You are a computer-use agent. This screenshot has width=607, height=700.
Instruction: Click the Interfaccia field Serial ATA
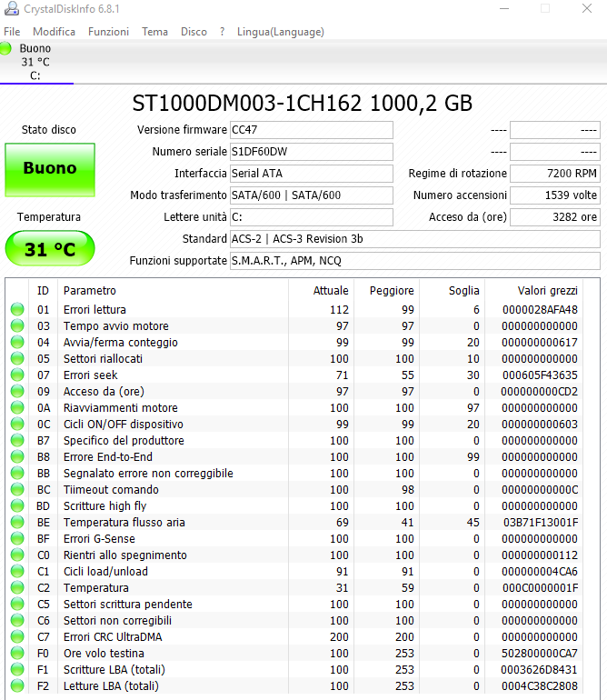312,174
